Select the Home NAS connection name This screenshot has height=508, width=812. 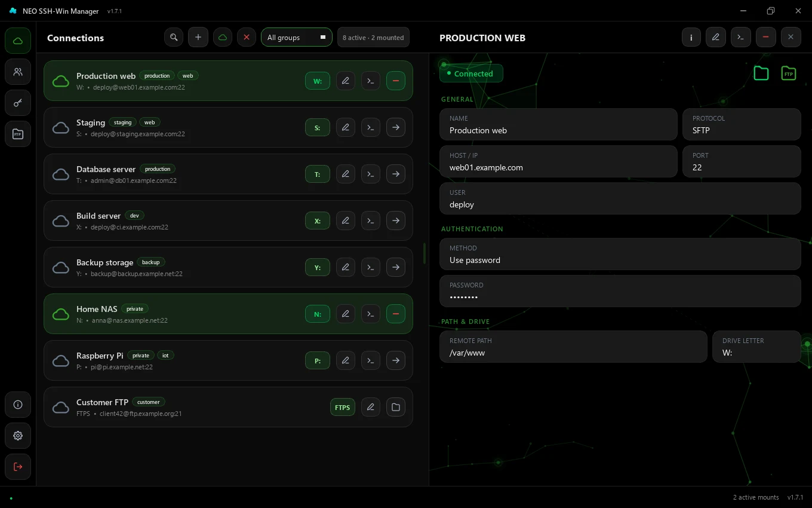(x=97, y=309)
